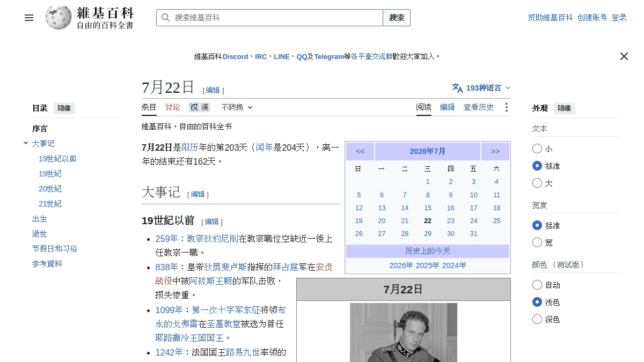Image resolution: width=644 pixels, height=362 pixels.
Task: Open the language translate icon
Action: pos(457,88)
